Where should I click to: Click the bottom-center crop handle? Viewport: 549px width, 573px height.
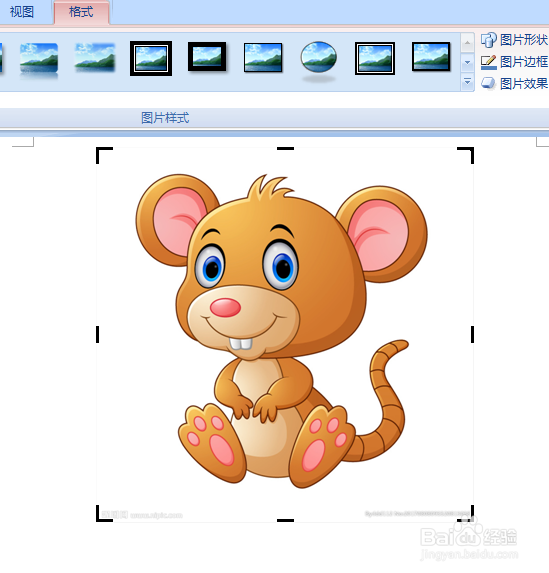285,520
